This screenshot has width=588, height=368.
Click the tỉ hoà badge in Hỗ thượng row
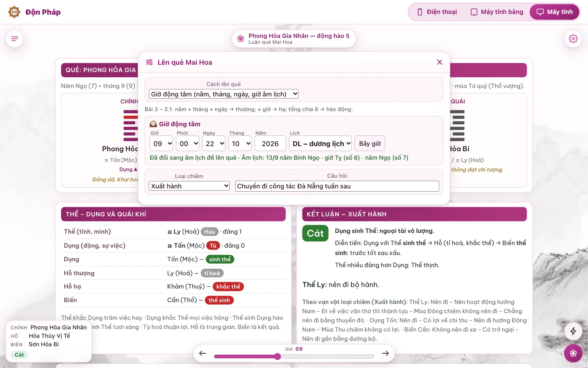click(212, 273)
